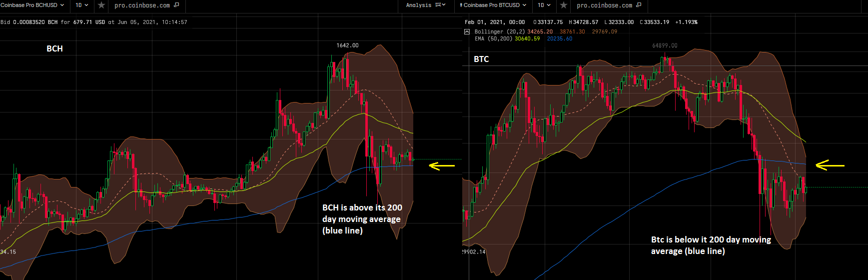Click the pop-out icon beside BCH pro.coinbase.com
Viewport: 868px width, 280px height.
(176, 5)
